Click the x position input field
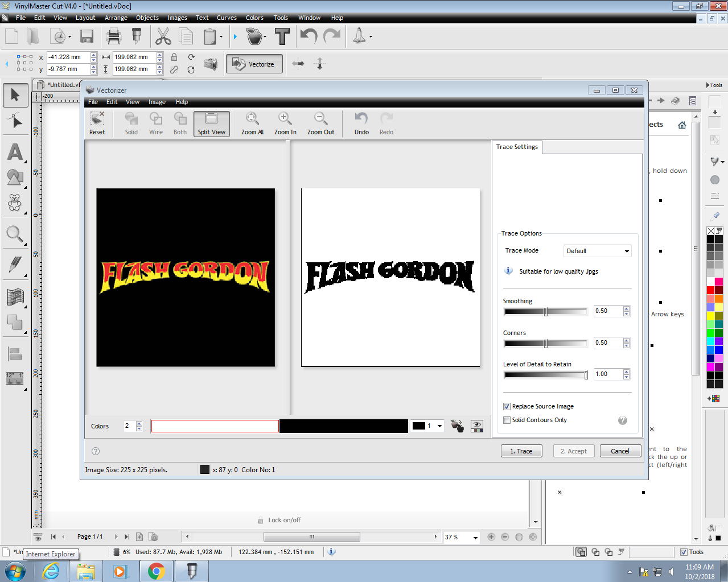 pyautogui.click(x=69, y=57)
